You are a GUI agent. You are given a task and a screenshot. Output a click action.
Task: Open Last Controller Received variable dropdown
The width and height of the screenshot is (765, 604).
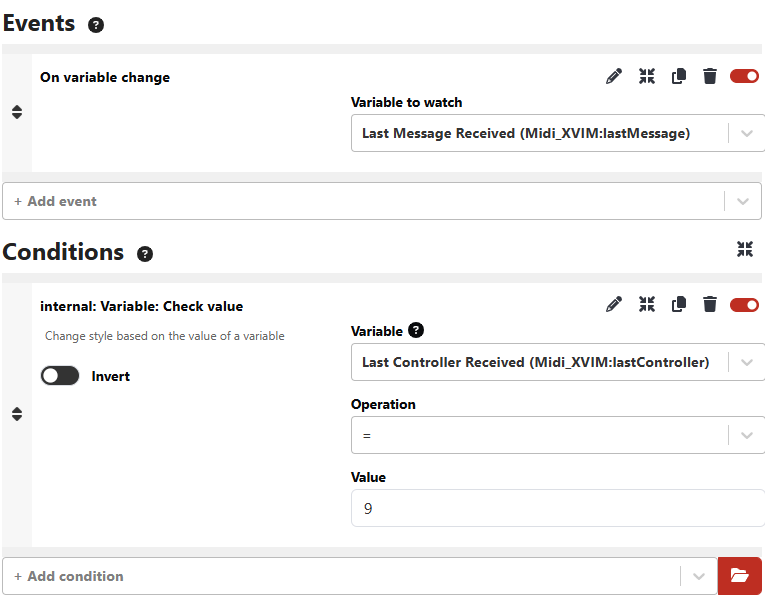pos(558,362)
